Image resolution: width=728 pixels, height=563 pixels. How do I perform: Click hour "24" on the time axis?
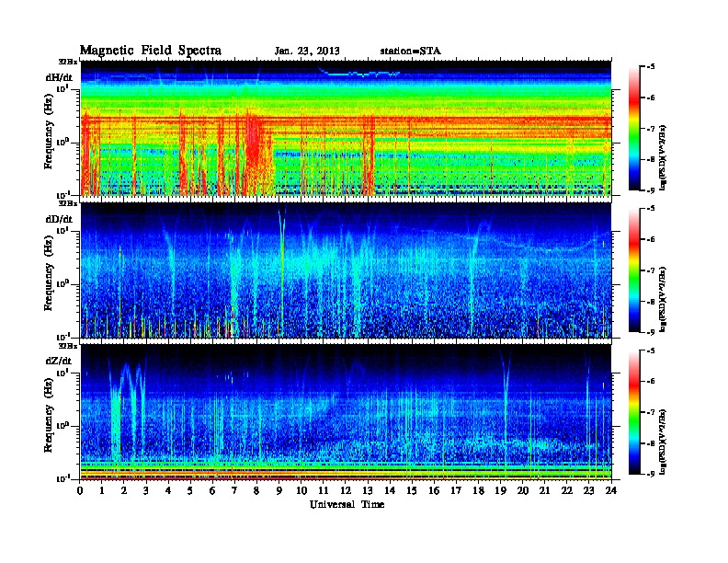[611, 490]
